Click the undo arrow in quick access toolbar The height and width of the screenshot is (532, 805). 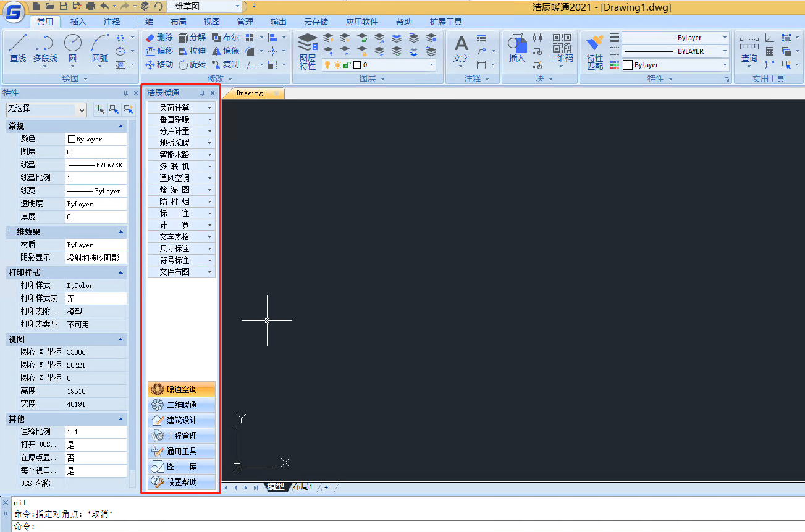[104, 6]
